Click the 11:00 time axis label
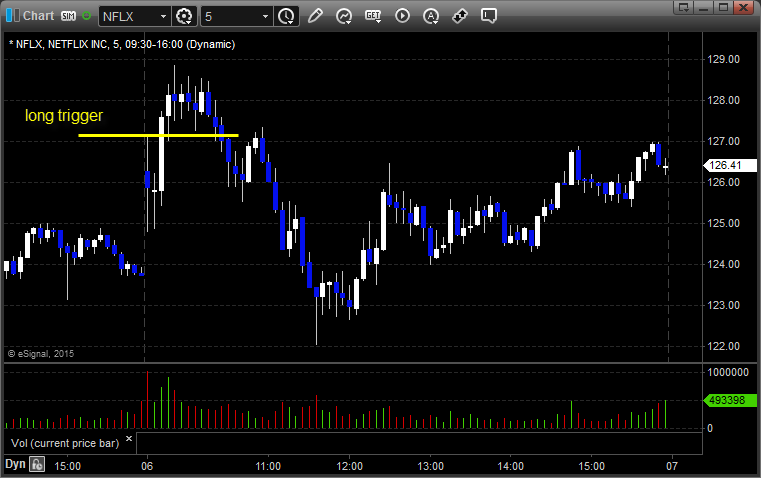 pos(268,466)
